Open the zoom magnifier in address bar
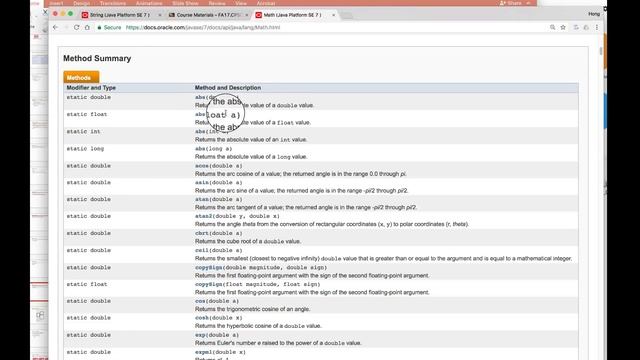The height and width of the screenshot is (360, 640). (552, 27)
